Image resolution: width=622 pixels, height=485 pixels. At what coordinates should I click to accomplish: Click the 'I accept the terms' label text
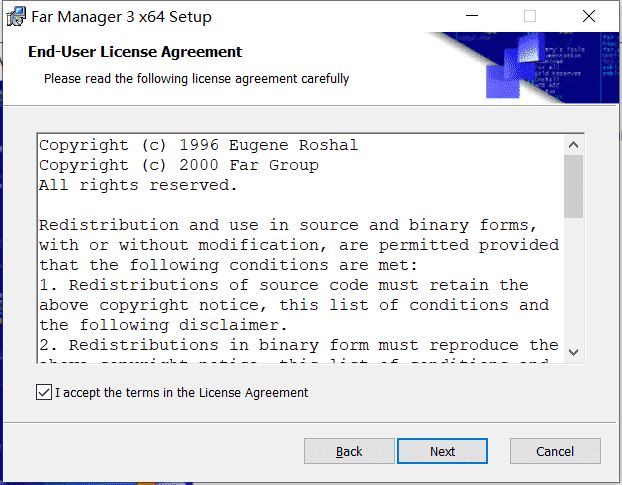(x=181, y=393)
